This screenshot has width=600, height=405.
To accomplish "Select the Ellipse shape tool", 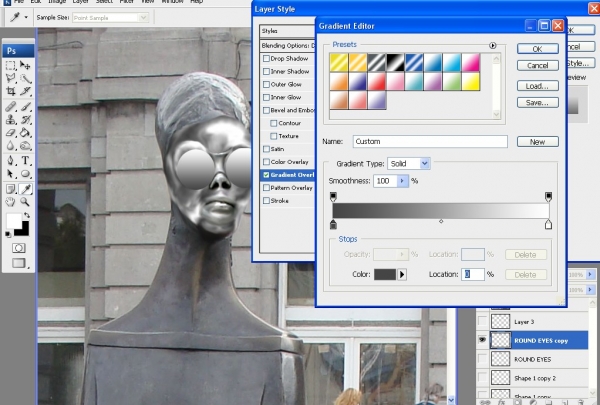I will [25, 174].
